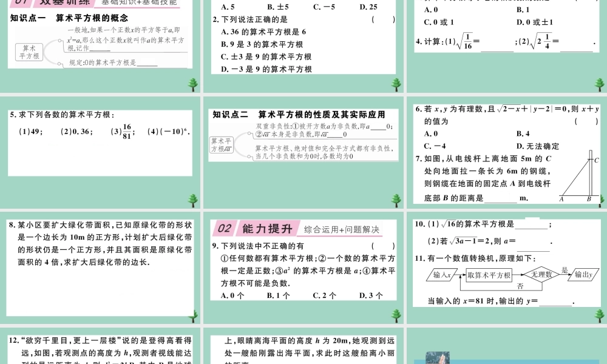
Task: Click the 取算术平方根 flowchart box
Action: (489, 275)
